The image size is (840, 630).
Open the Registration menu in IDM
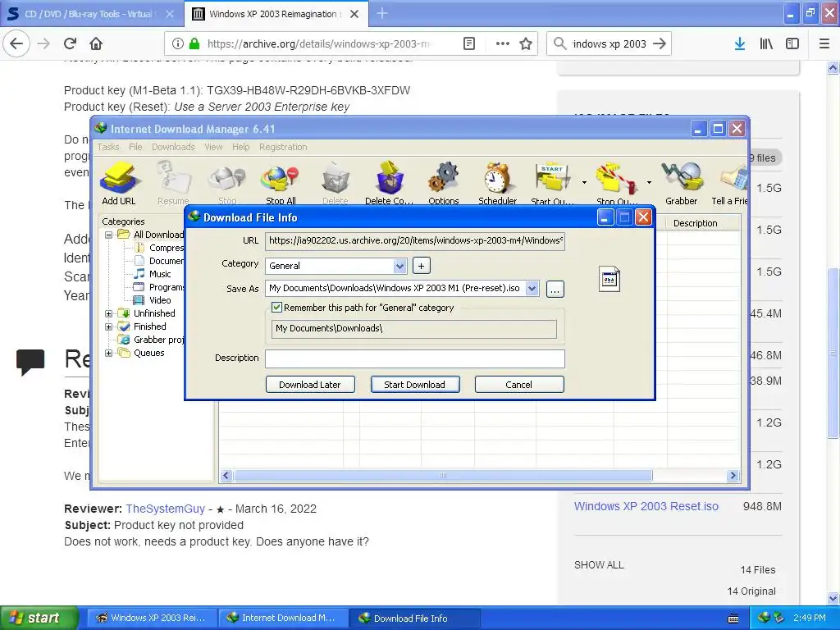[283, 147]
